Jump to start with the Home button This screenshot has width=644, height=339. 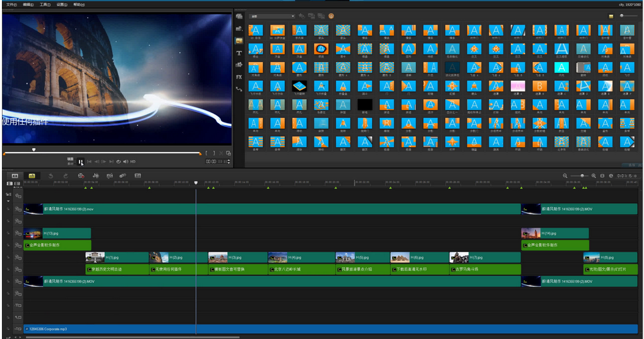(x=89, y=162)
